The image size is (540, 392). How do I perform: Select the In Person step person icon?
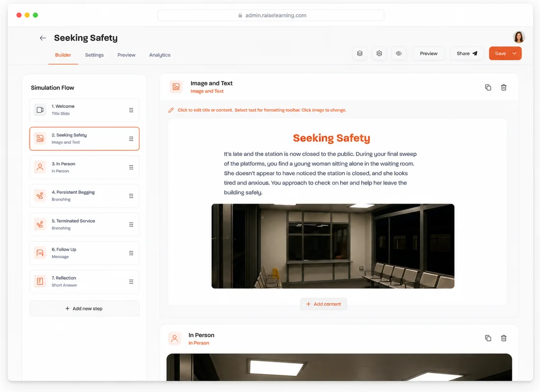point(40,167)
